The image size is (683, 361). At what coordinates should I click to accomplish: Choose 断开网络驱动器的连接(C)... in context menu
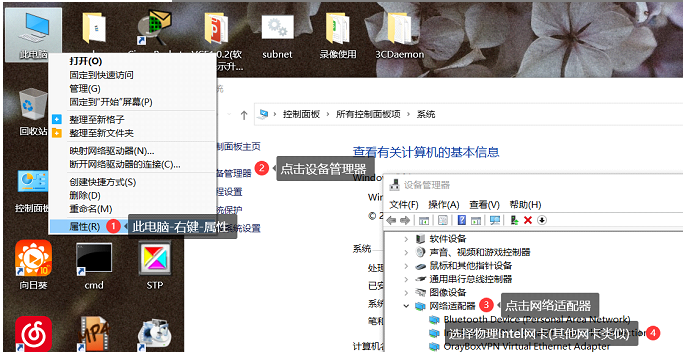pyautogui.click(x=132, y=165)
